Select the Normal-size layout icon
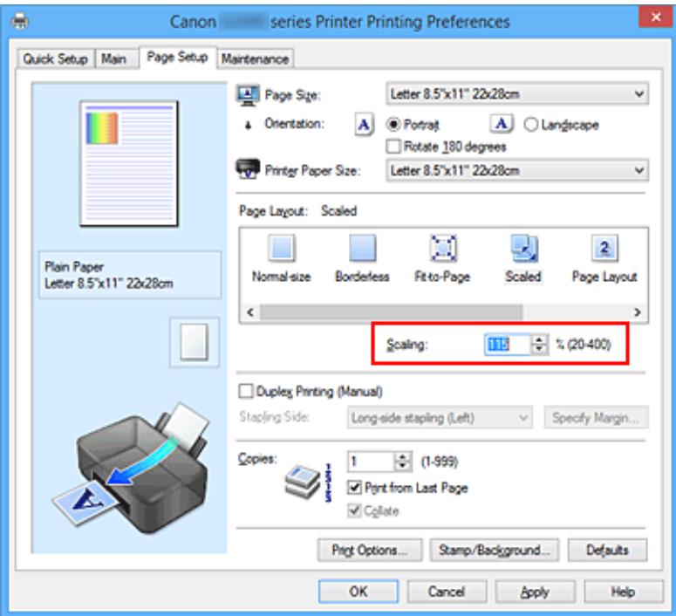 pos(281,248)
